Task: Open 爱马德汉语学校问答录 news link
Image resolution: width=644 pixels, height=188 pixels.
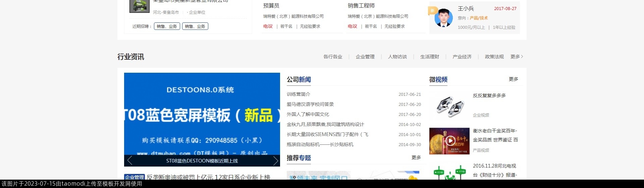Action: coord(310,105)
